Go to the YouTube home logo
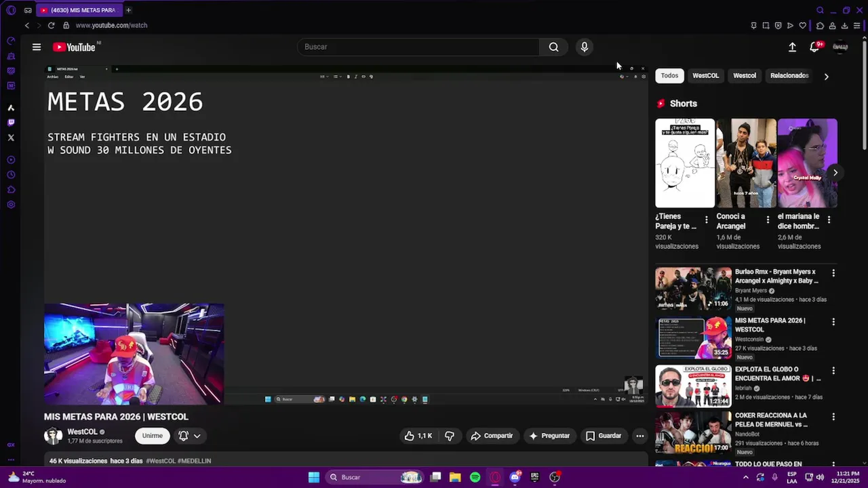 (x=74, y=47)
